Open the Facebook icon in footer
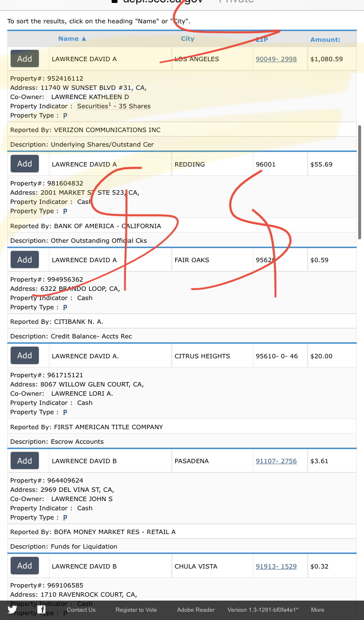This screenshot has height=620, width=364. pyautogui.click(x=42, y=610)
